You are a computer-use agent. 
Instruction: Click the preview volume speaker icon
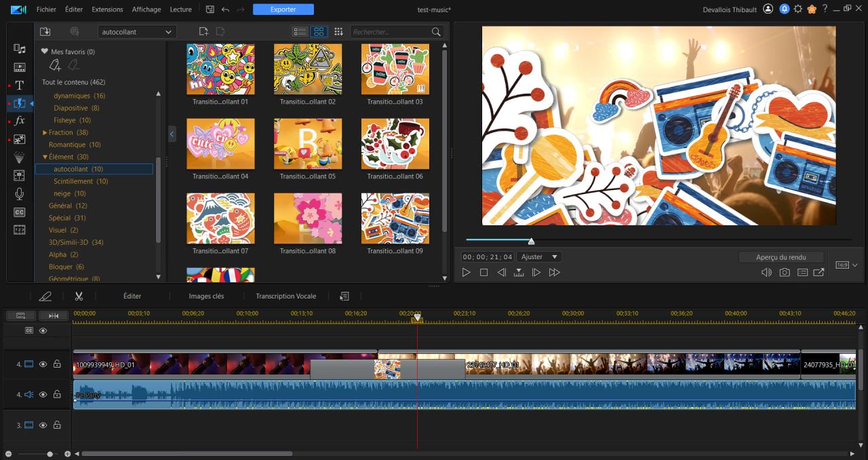[x=766, y=272]
